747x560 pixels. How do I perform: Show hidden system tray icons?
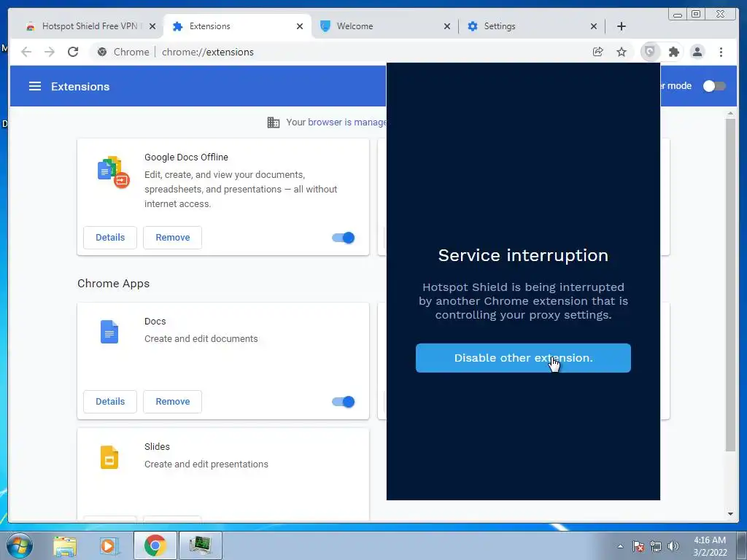pos(620,546)
